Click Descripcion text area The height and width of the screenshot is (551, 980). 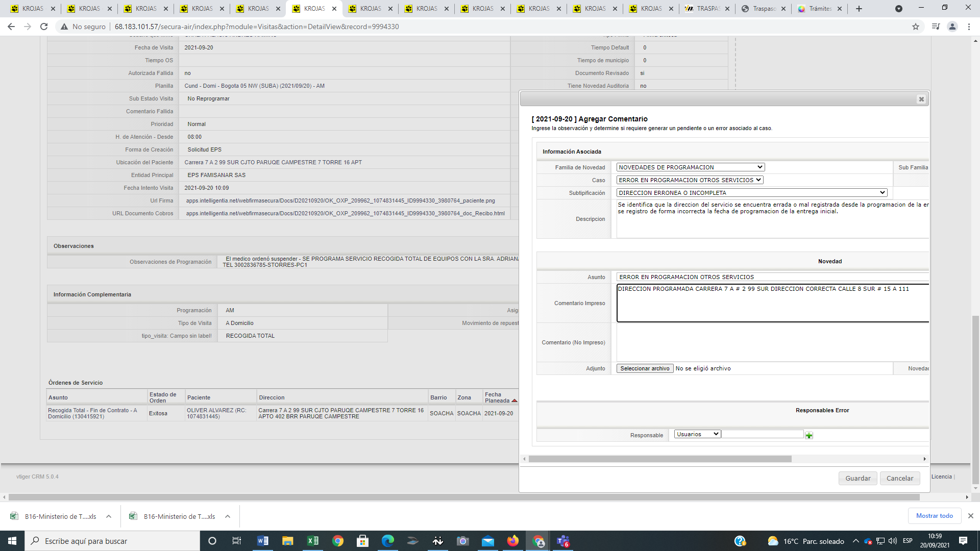point(773,219)
